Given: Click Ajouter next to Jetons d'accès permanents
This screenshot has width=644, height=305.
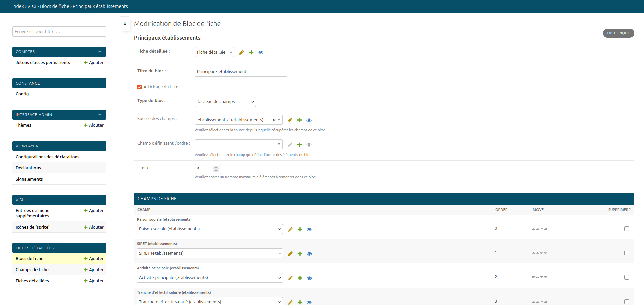Looking at the screenshot, I should (x=94, y=63).
